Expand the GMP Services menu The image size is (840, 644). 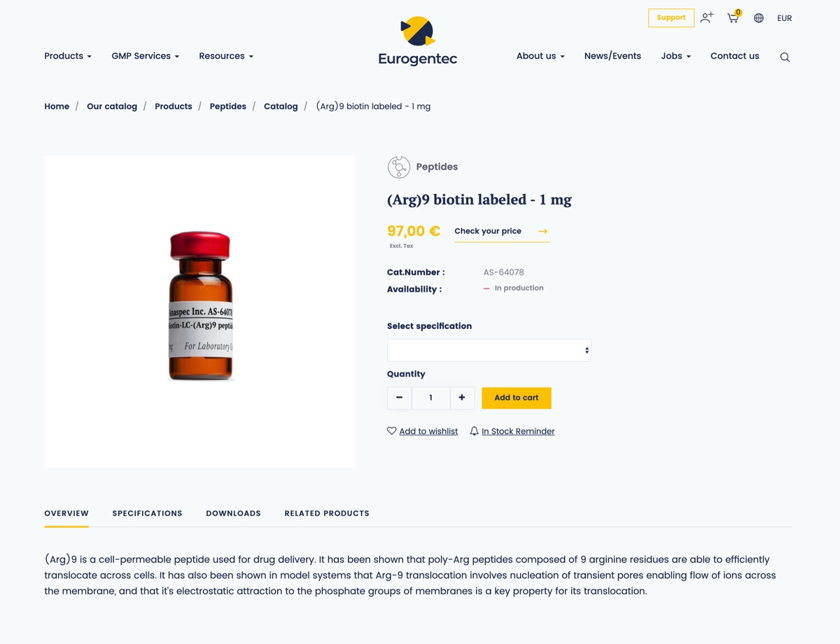coord(146,56)
